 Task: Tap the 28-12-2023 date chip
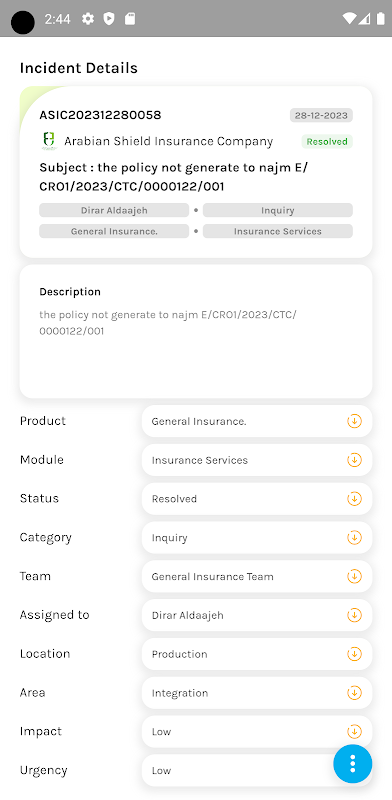(321, 115)
